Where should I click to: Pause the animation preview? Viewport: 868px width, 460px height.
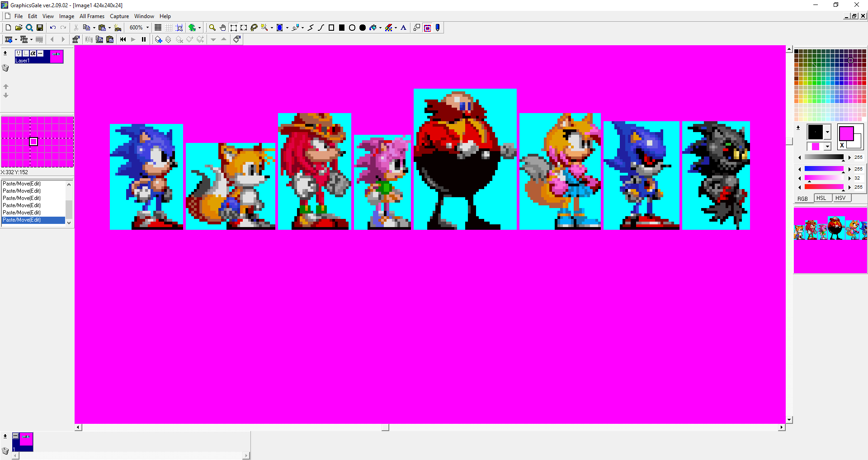click(x=144, y=39)
